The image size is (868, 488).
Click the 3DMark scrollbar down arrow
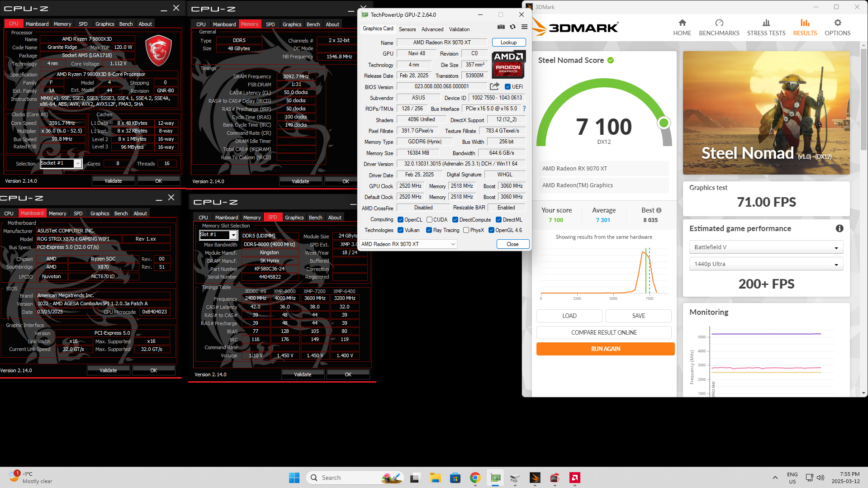pos(864,393)
